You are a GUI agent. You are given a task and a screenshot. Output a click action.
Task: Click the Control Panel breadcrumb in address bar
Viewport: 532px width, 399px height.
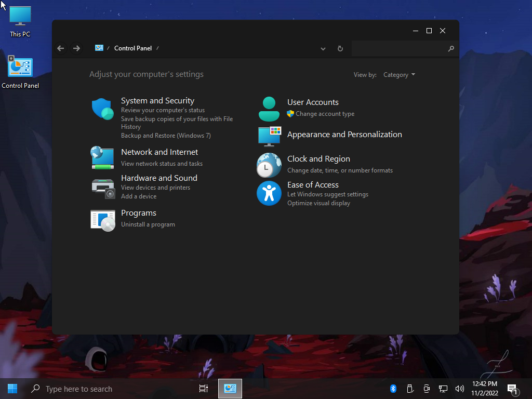(x=133, y=48)
